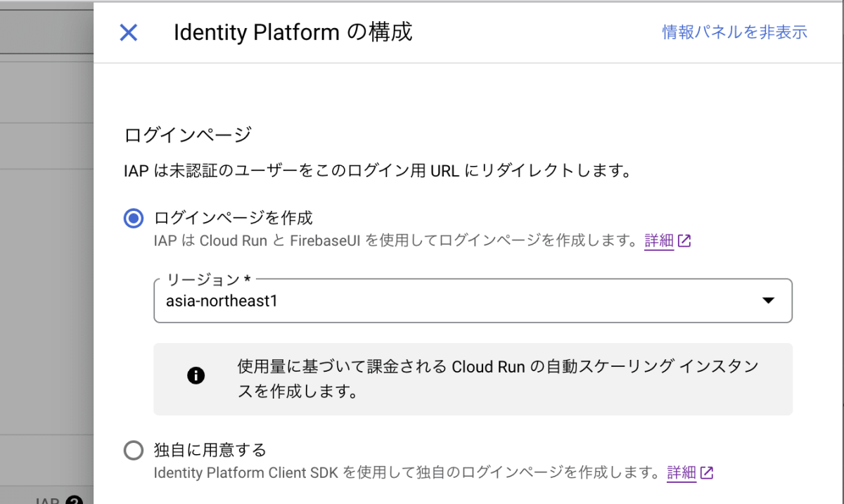Click the region dropdown arrow
Viewport: 844px width, 504px height.
click(x=768, y=301)
